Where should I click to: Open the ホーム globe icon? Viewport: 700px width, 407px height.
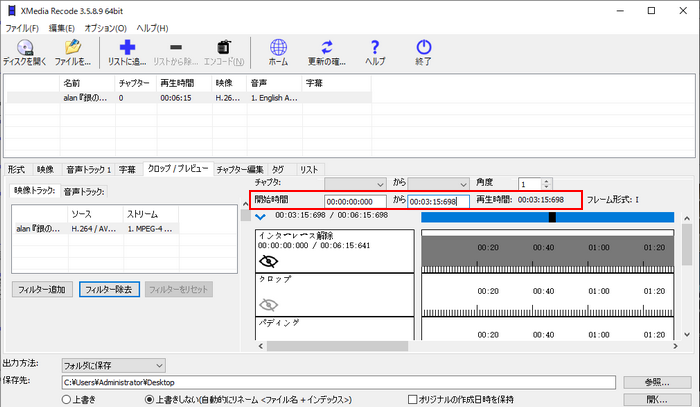click(x=279, y=47)
